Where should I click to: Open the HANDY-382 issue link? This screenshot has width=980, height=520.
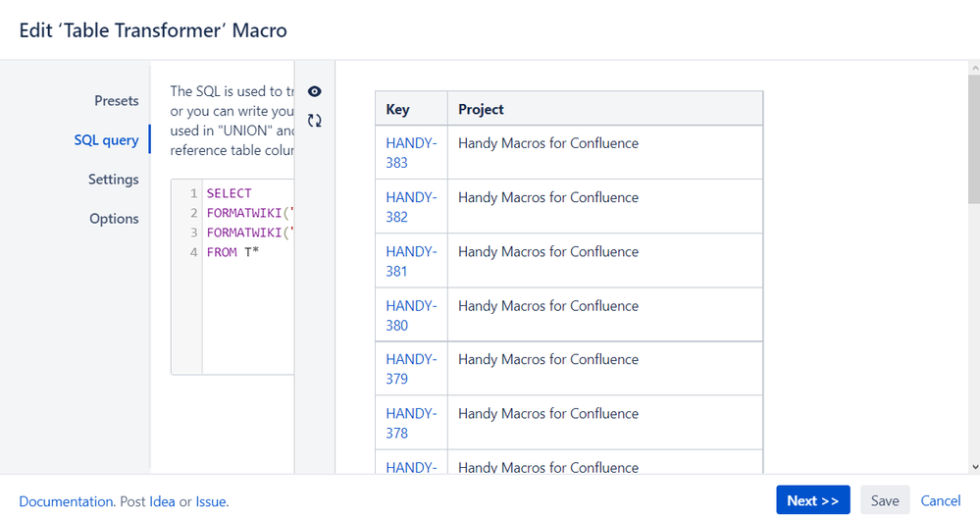tap(410, 206)
